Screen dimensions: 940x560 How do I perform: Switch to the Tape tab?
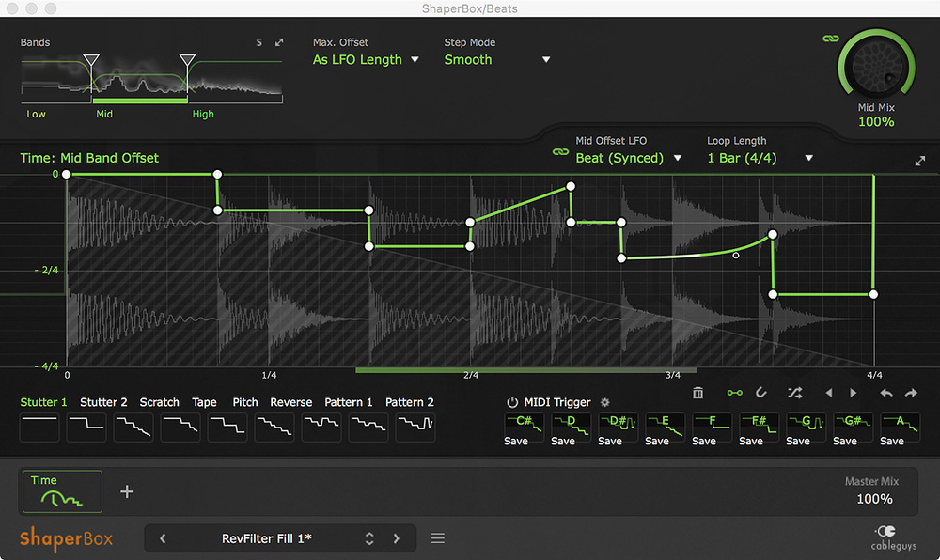coord(204,402)
